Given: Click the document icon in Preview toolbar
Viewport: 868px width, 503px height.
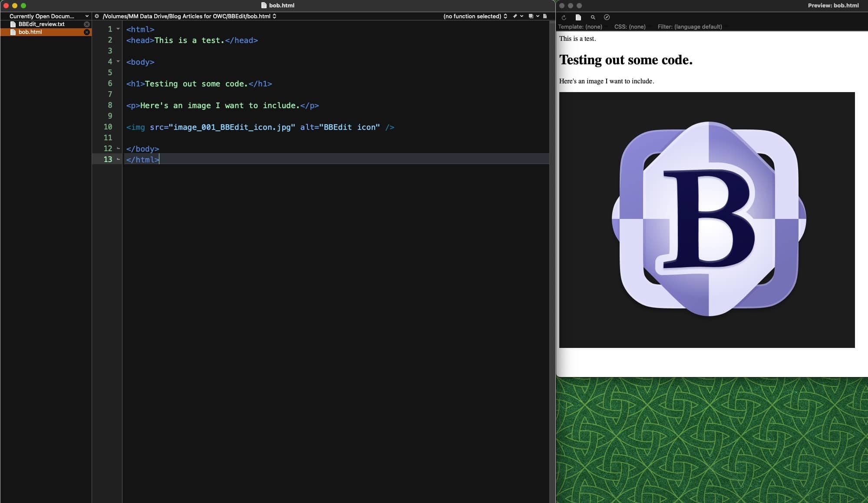Looking at the screenshot, I should (578, 17).
